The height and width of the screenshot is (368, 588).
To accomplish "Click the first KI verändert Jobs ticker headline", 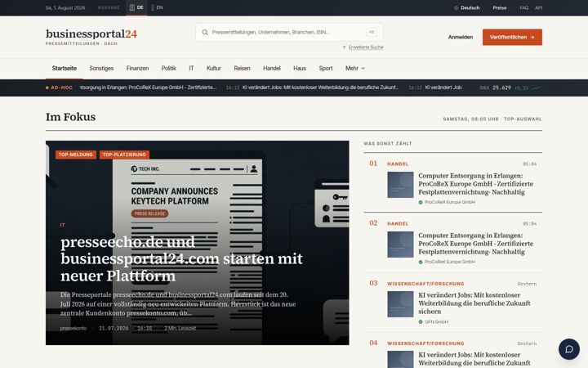I will click(x=320, y=88).
